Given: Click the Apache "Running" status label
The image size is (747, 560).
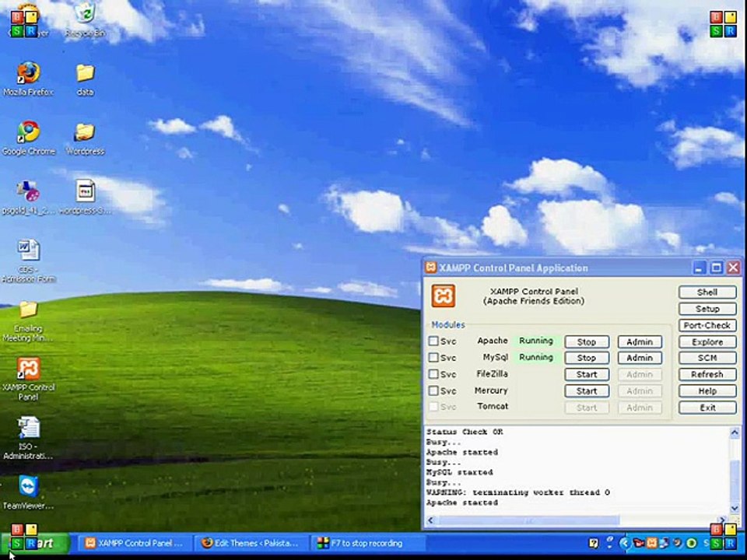Looking at the screenshot, I should 536,341.
